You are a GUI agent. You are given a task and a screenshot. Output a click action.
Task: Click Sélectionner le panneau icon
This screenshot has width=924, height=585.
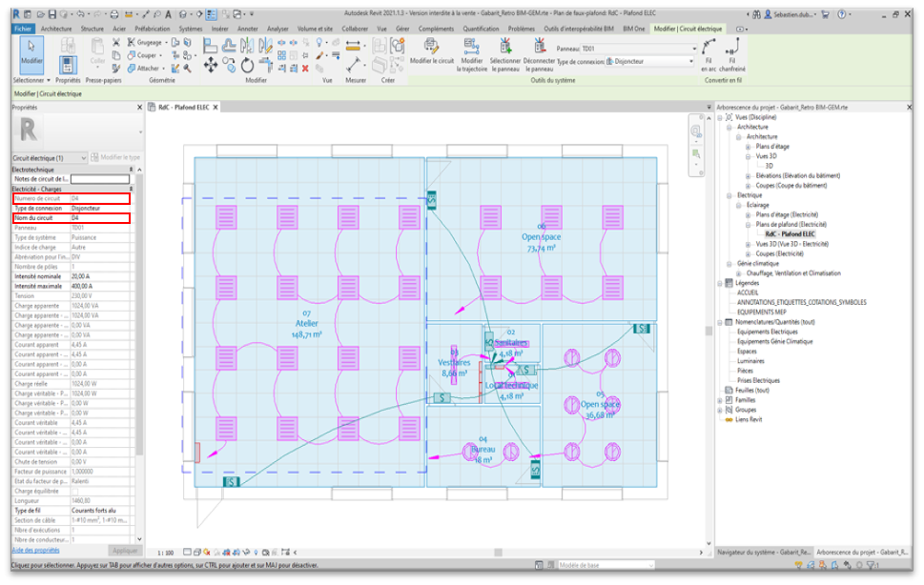[504, 46]
